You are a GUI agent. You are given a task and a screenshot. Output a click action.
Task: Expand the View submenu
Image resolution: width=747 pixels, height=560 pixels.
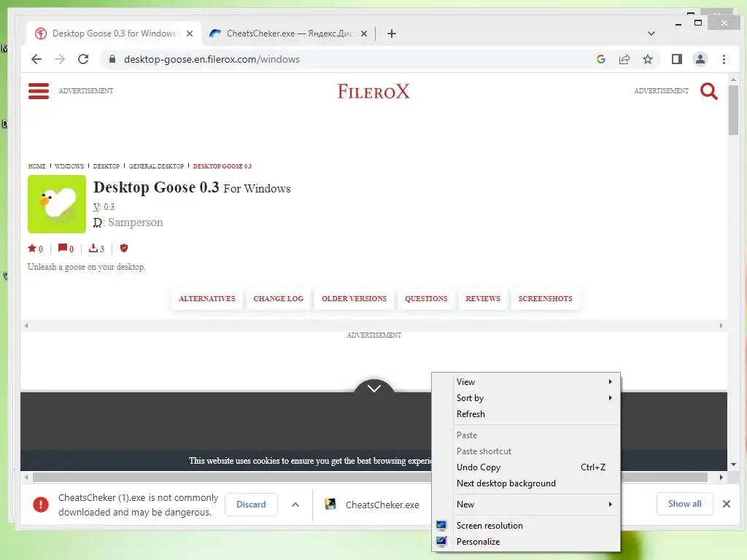coord(525,382)
